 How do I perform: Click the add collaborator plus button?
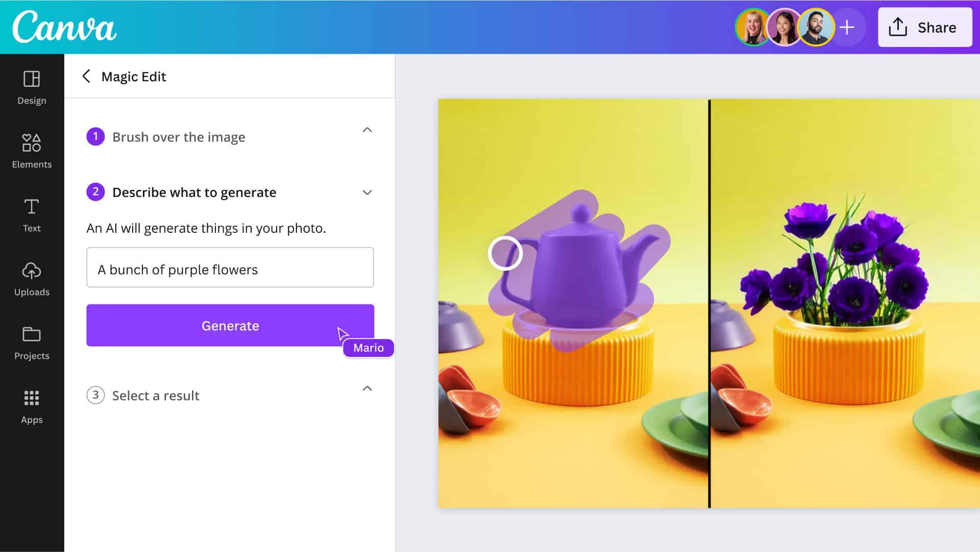[847, 28]
